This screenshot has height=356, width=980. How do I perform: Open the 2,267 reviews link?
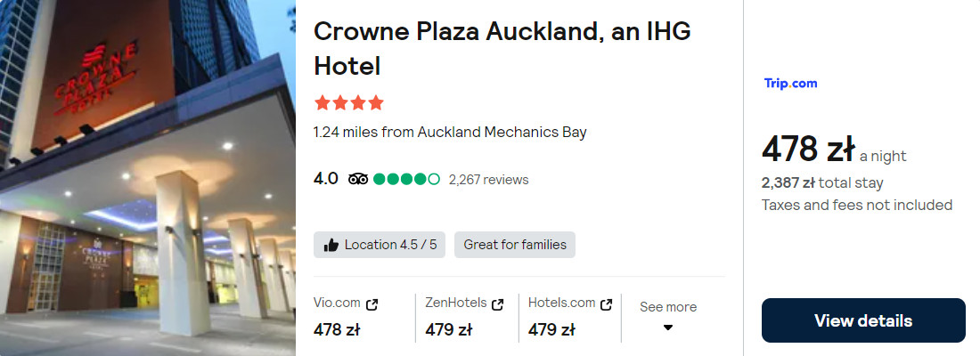coord(488,180)
